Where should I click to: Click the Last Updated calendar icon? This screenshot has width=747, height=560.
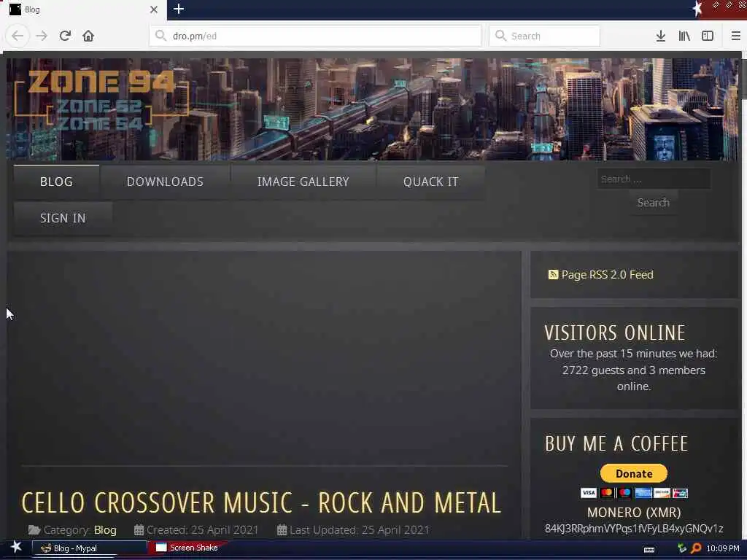pos(282,529)
